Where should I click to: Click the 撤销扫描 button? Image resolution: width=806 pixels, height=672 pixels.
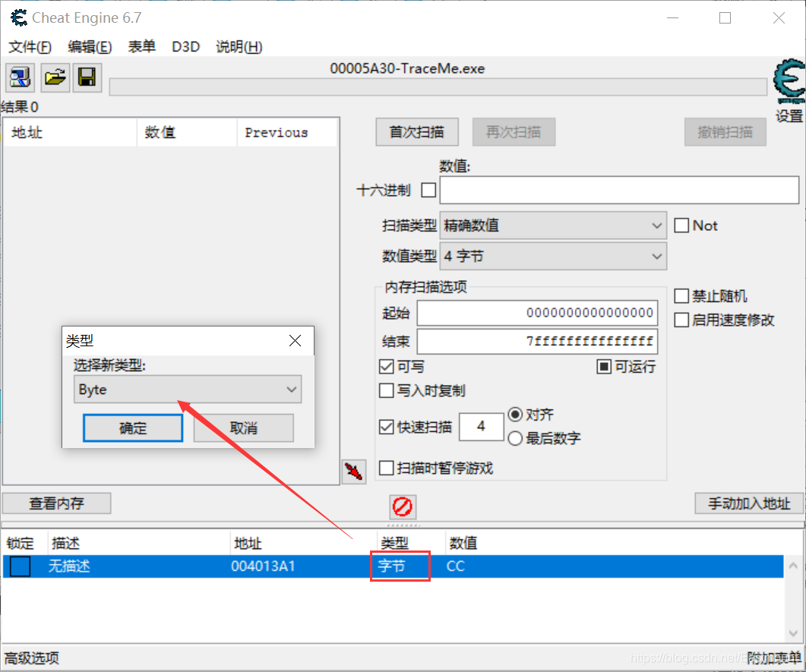tap(725, 132)
